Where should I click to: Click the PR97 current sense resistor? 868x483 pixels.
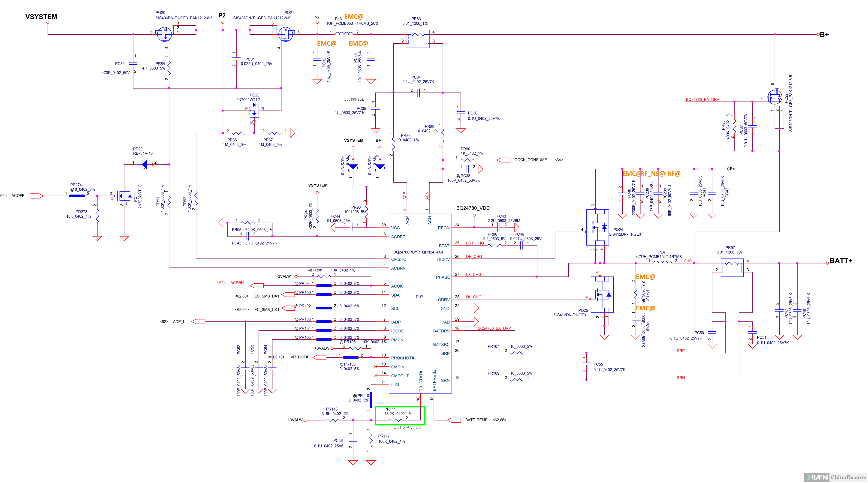(x=732, y=267)
